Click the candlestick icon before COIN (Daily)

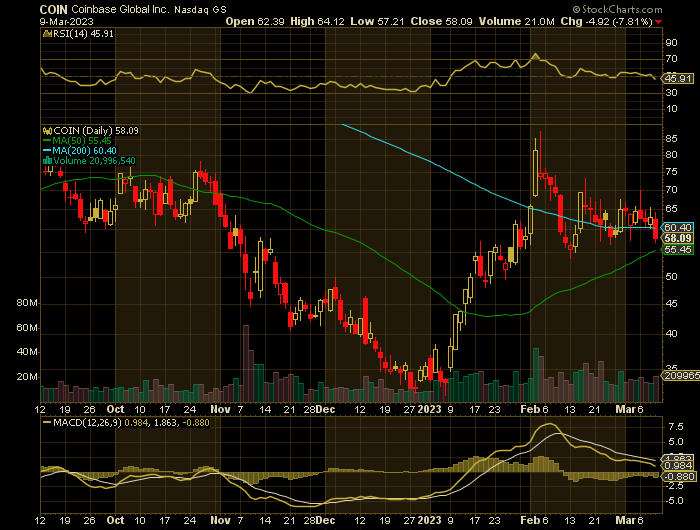47,131
